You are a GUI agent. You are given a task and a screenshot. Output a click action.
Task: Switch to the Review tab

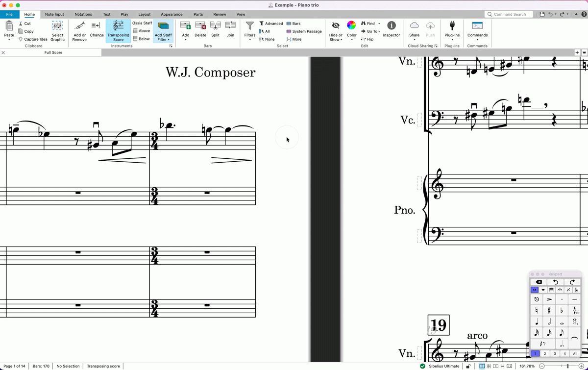(220, 14)
